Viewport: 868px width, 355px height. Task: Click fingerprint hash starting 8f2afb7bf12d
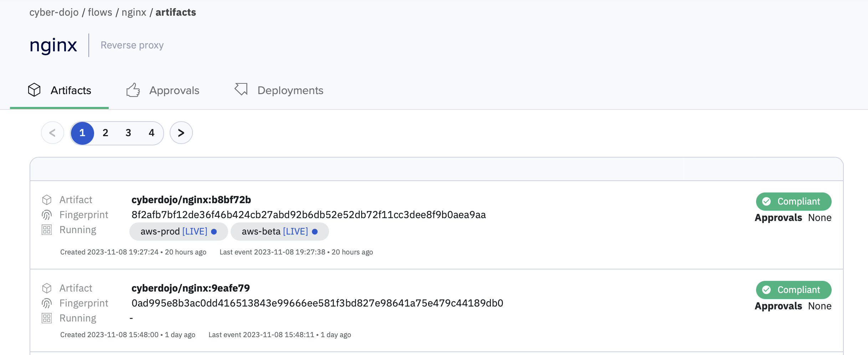(x=309, y=215)
